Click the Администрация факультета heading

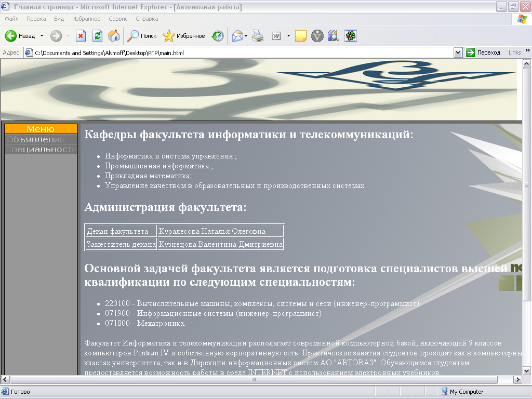[x=165, y=207]
